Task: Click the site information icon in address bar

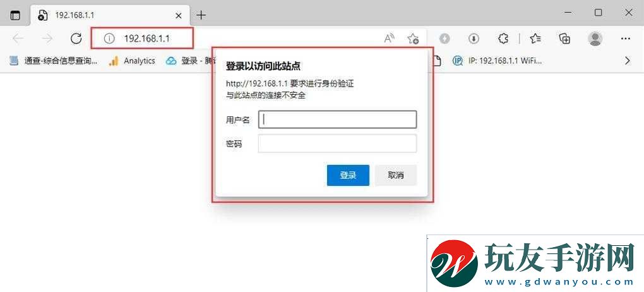Action: pos(109,39)
